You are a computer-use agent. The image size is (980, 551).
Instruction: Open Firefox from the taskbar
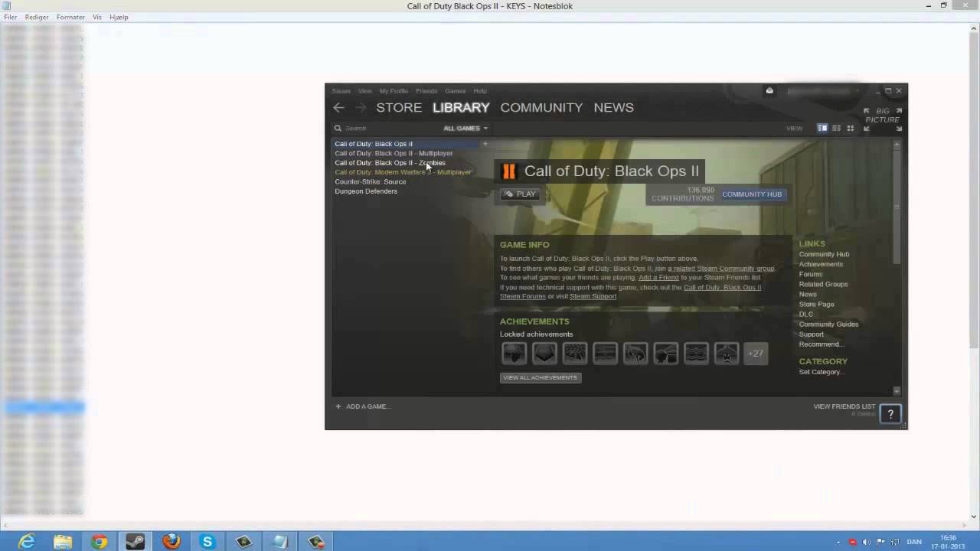171,542
